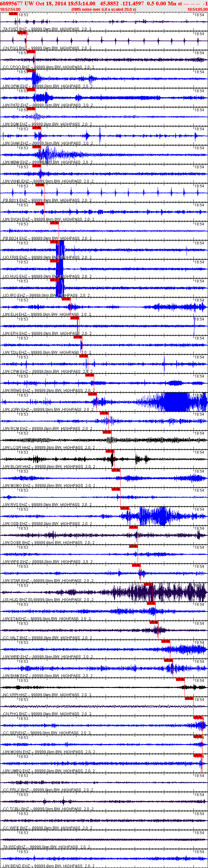Screen dimensions: 208x868
Task: Click the UW WRD EHZ station label
Action: [x=16, y=657]
